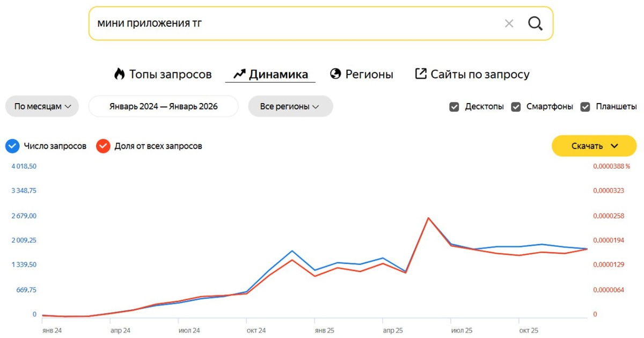Image resolution: width=644 pixels, height=338 pixels.
Task: Uncheck the Смартфоны checkbox
Action: tap(516, 107)
